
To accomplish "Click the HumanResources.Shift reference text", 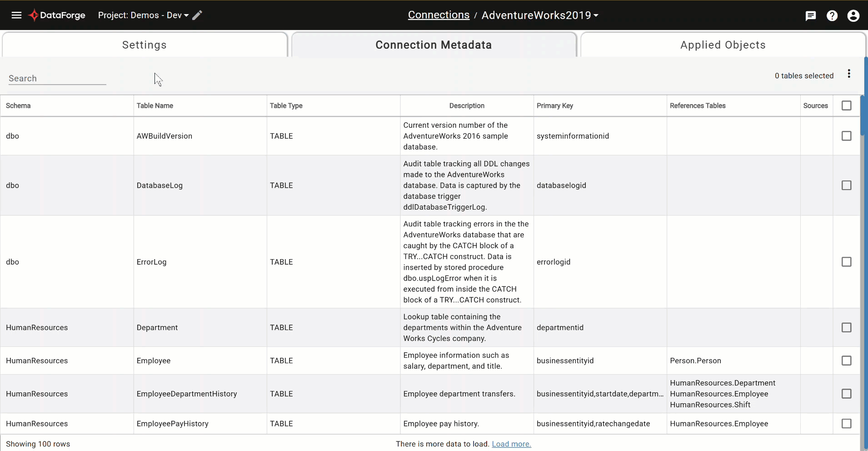I will click(x=710, y=405).
